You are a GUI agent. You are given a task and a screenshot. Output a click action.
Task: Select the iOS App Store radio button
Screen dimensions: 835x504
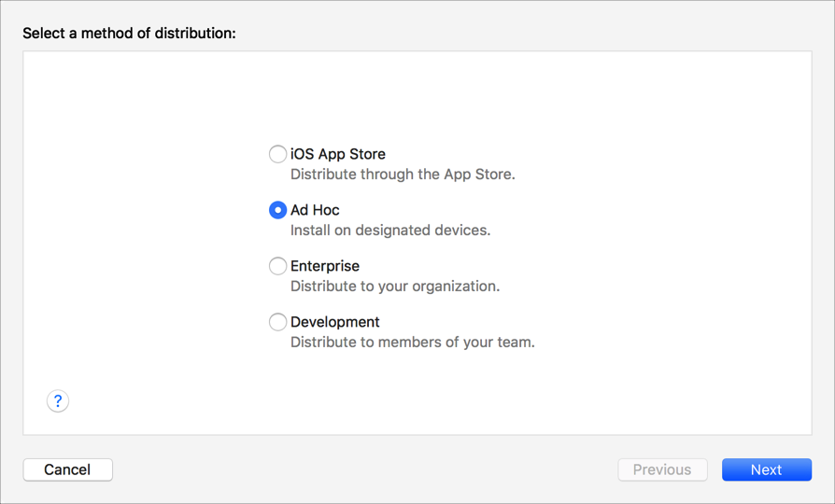[277, 154]
